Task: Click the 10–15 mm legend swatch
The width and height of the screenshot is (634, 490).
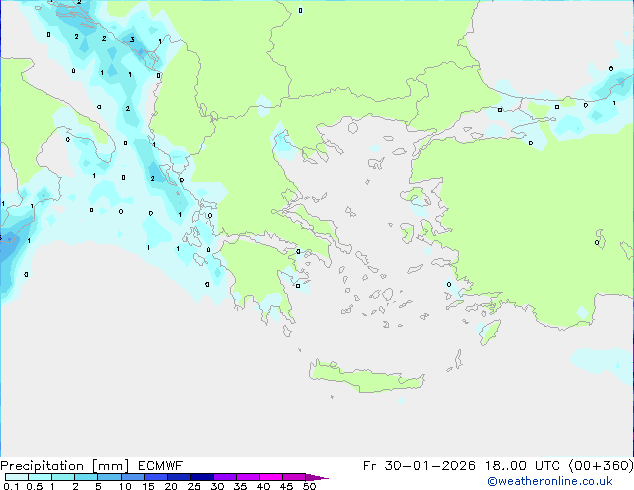Action: [132, 477]
